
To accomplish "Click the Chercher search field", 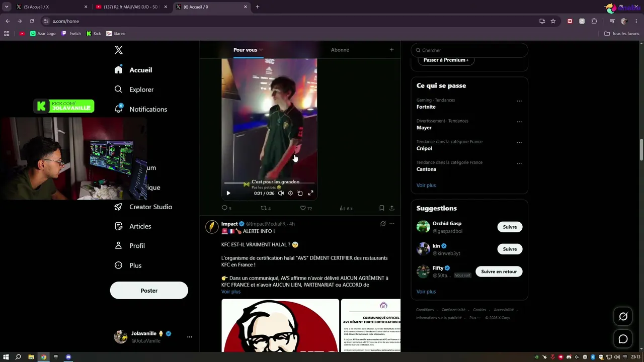I will tap(469, 50).
